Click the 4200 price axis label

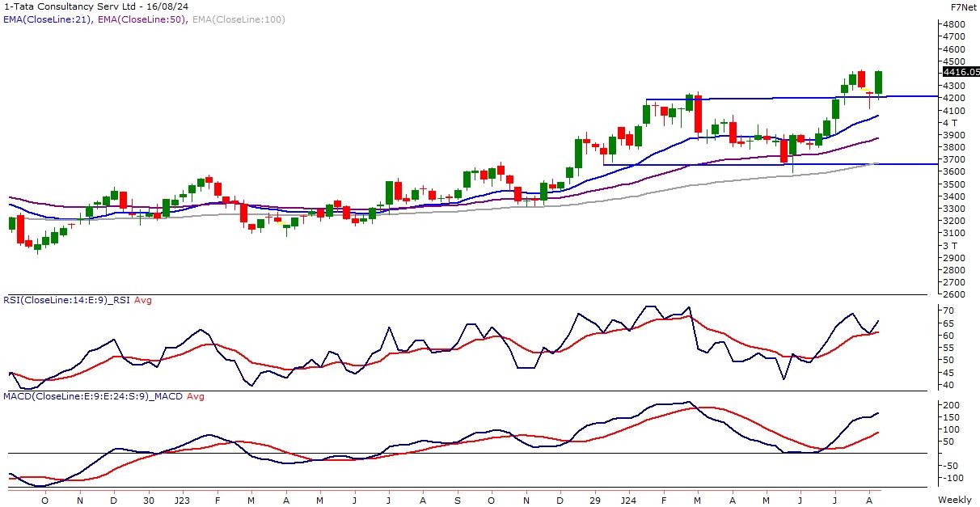[x=953, y=98]
